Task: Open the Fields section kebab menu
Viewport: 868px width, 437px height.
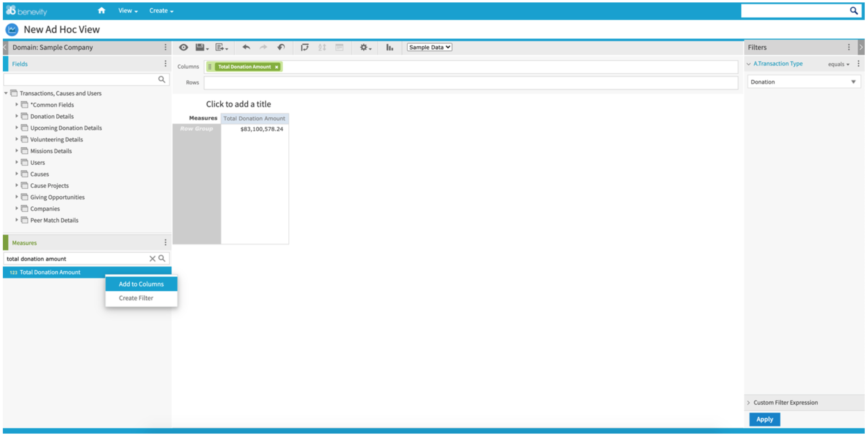Action: pos(165,64)
